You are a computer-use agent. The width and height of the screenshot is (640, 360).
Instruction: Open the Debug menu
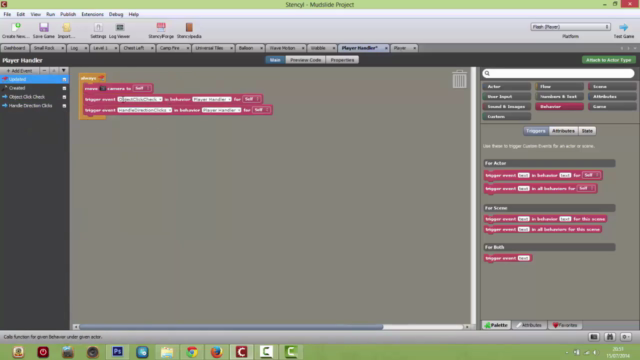[116, 14]
